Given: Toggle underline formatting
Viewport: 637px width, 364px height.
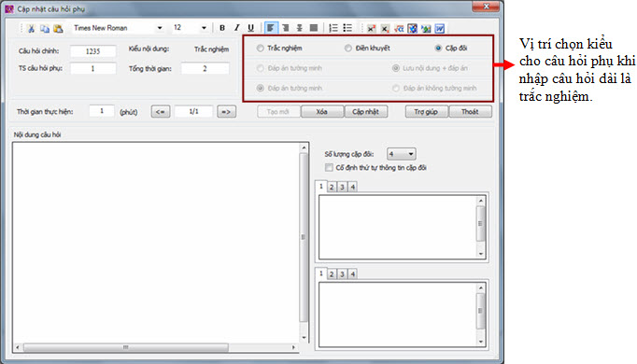Looking at the screenshot, I should point(250,28).
